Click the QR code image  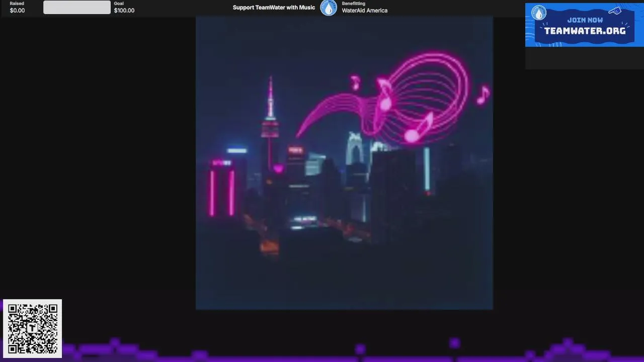tap(33, 329)
